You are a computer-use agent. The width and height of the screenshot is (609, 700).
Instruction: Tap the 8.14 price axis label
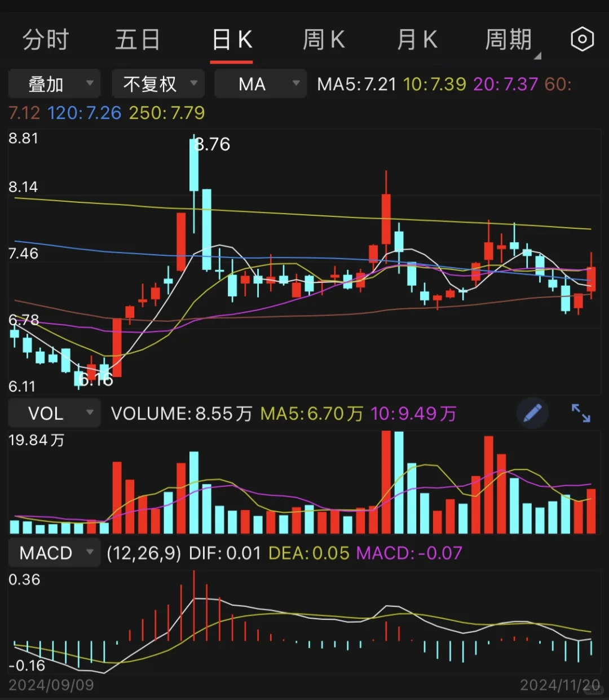pos(23,187)
